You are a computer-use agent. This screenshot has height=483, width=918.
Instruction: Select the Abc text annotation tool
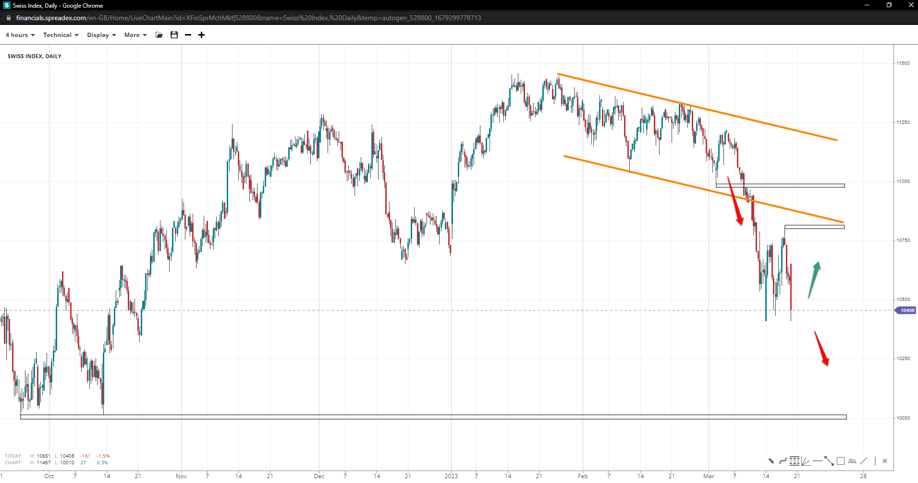click(x=852, y=461)
